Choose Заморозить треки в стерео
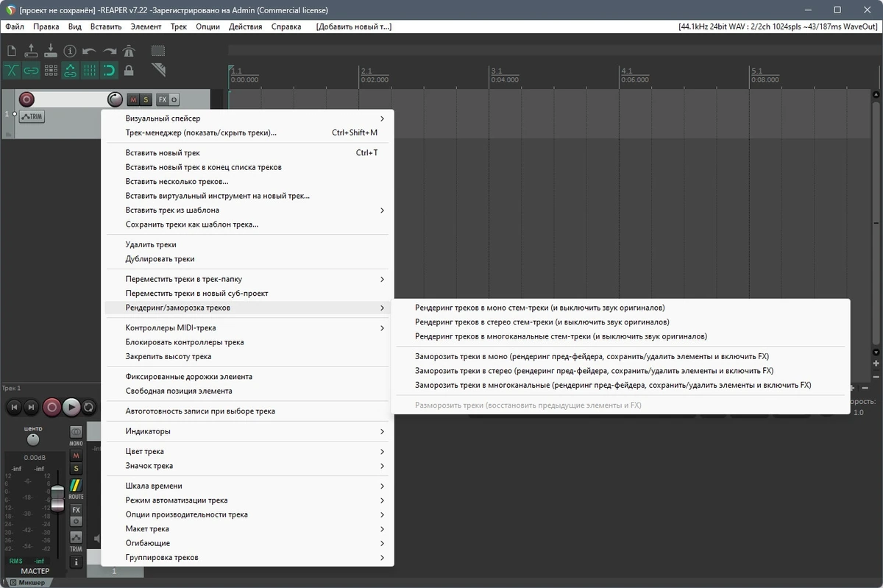The image size is (883, 588). 621,371
